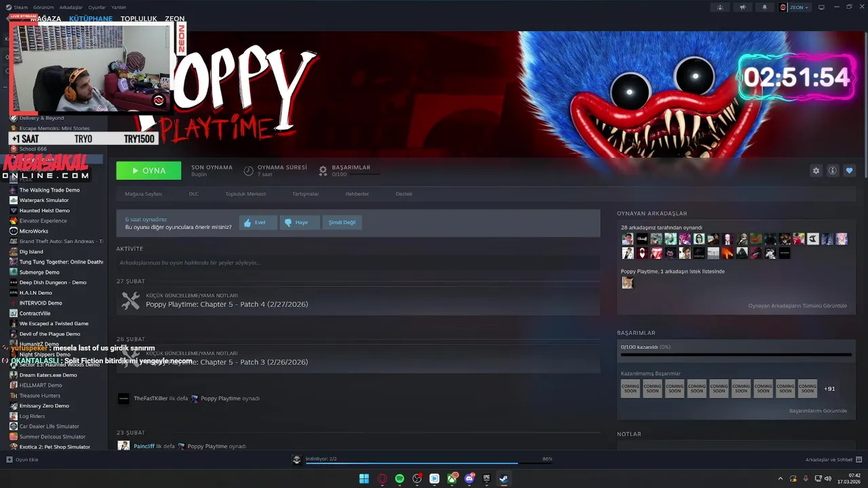Open the Topluluk Merkezi tab

[245, 194]
